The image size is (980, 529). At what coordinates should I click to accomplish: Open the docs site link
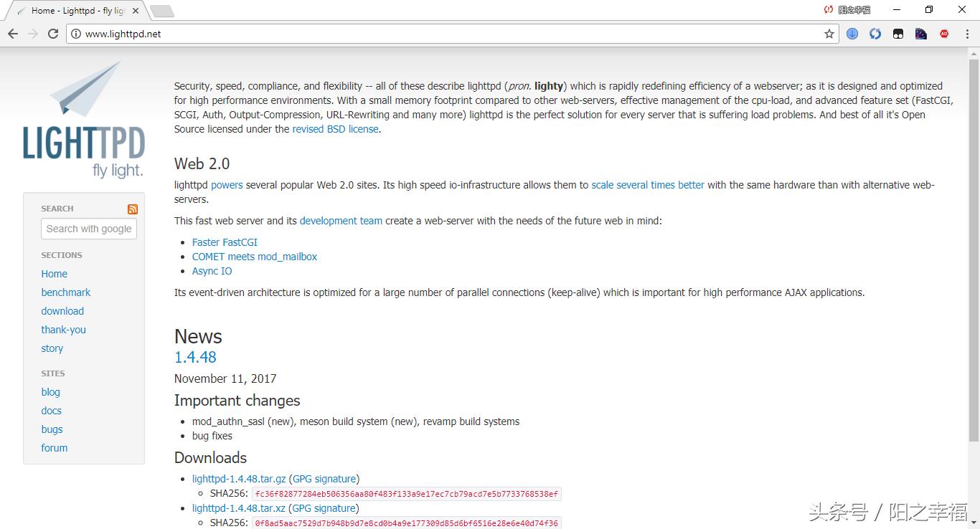tap(52, 411)
